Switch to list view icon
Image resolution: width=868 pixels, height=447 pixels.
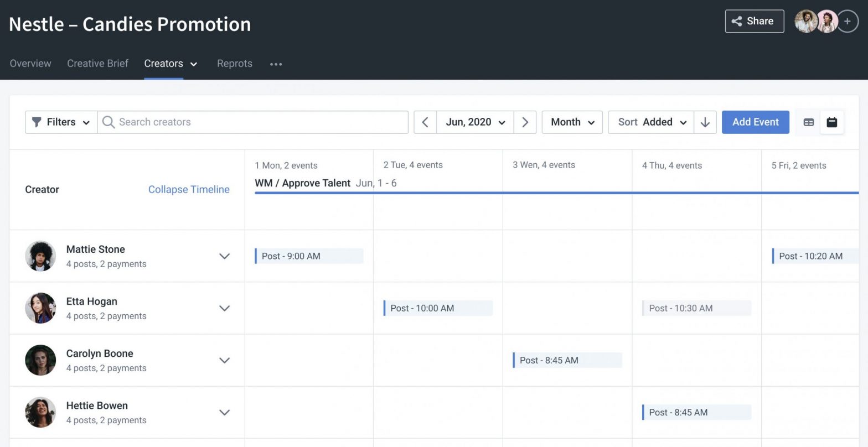809,122
